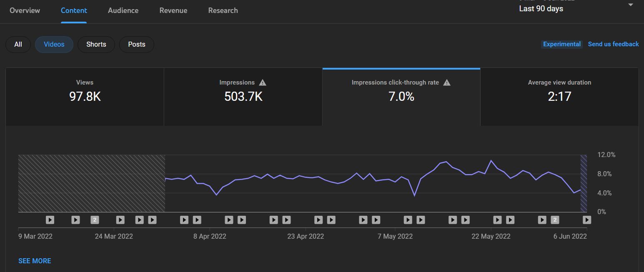This screenshot has height=272, width=644.
Task: Click the 24 Mar 2022 date label
Action: point(114,236)
